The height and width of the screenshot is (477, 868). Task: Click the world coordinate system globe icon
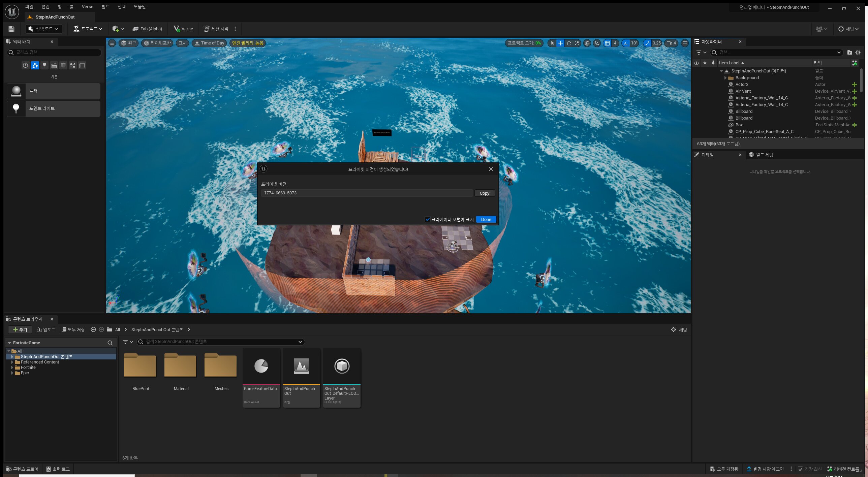(x=587, y=43)
